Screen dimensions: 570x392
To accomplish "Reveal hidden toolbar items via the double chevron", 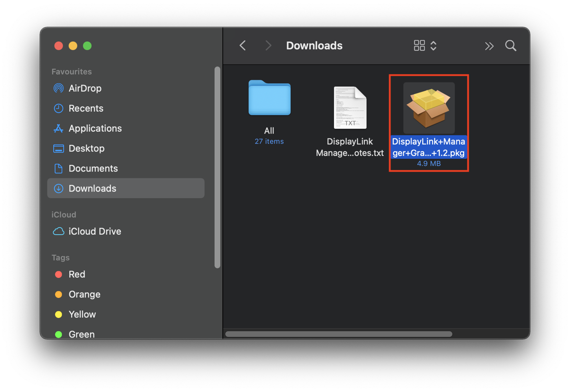I will (x=489, y=45).
